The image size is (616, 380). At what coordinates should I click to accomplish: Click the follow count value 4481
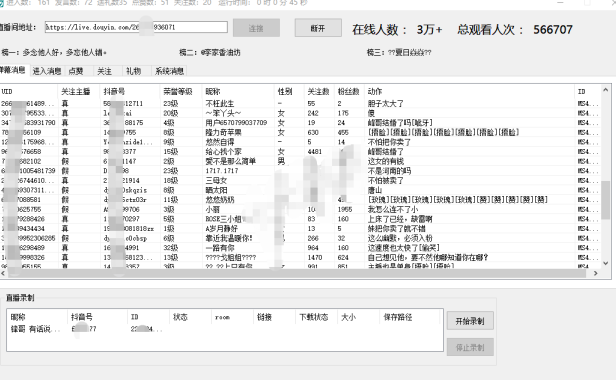click(x=315, y=152)
